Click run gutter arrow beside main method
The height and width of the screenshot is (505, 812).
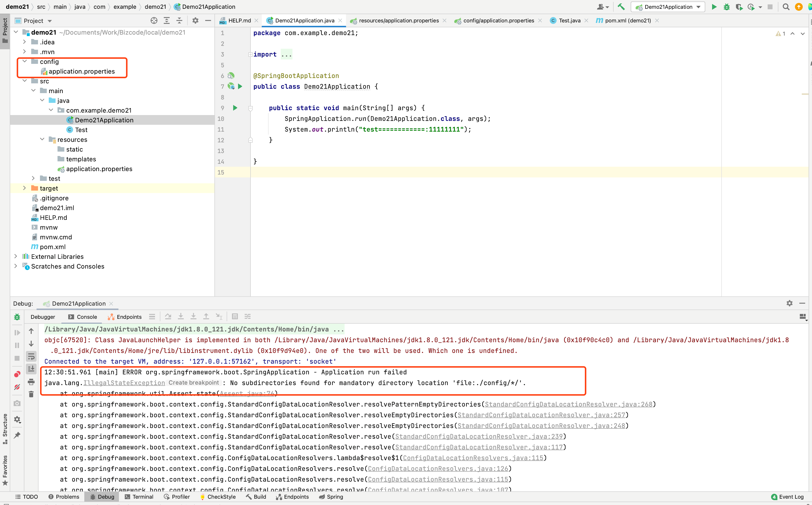pyautogui.click(x=235, y=108)
